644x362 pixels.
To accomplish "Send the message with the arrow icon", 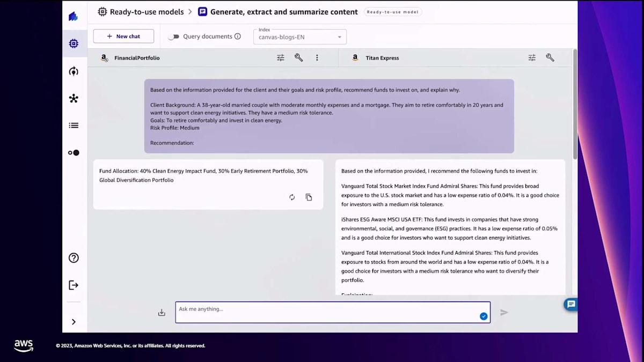I will pos(504,312).
